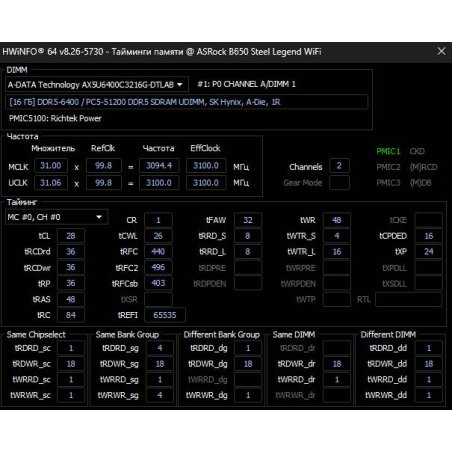The width and height of the screenshot is (452, 452).
Task: Click the MCLK frequency value 3094.4
Action: click(x=159, y=166)
